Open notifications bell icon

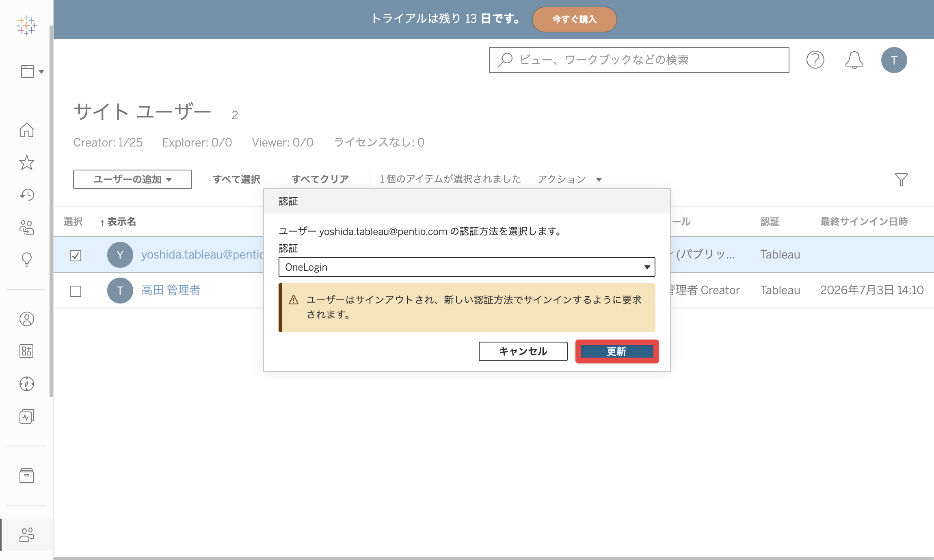(x=854, y=60)
